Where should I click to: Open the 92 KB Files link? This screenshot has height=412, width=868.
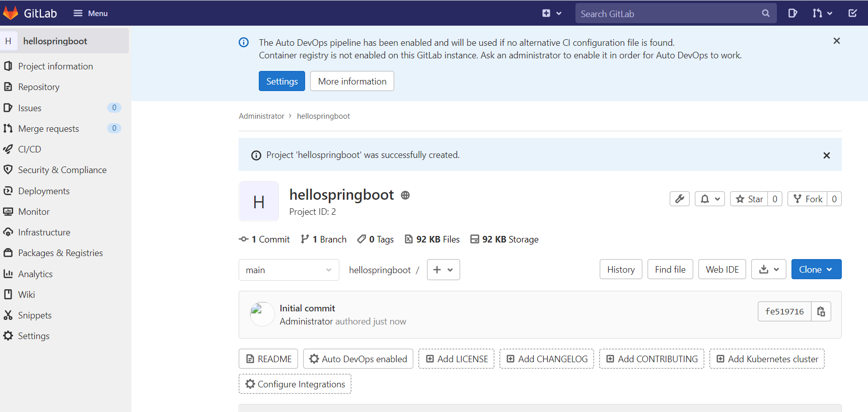tap(432, 239)
